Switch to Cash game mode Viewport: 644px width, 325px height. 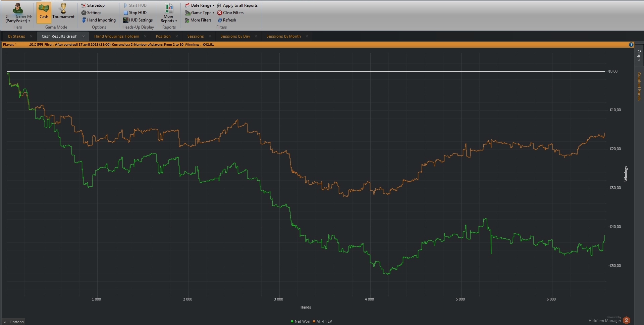(x=44, y=13)
